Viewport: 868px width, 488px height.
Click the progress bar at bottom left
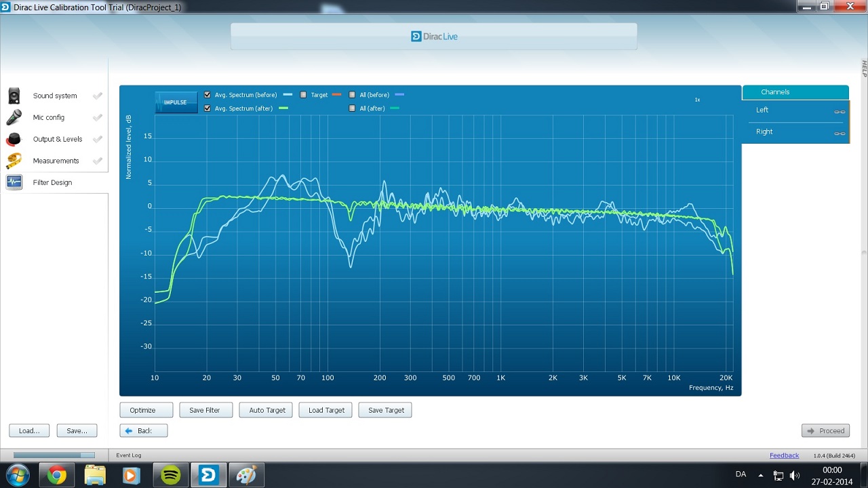pos(54,455)
